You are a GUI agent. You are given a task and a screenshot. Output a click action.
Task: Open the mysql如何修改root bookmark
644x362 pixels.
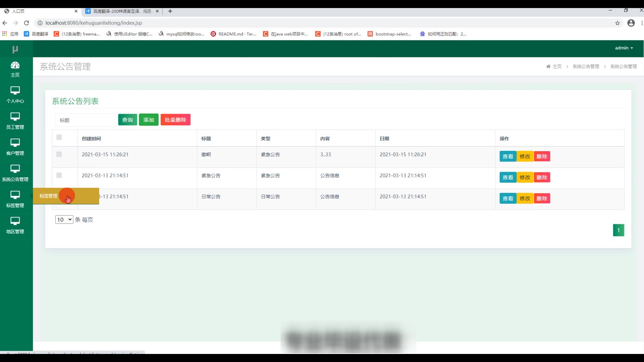click(x=181, y=34)
